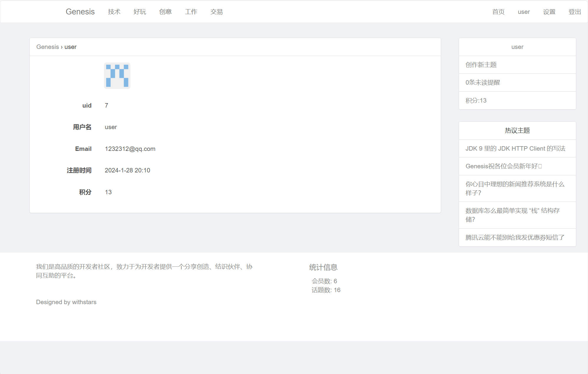Select the 工作 navigation item

(191, 12)
